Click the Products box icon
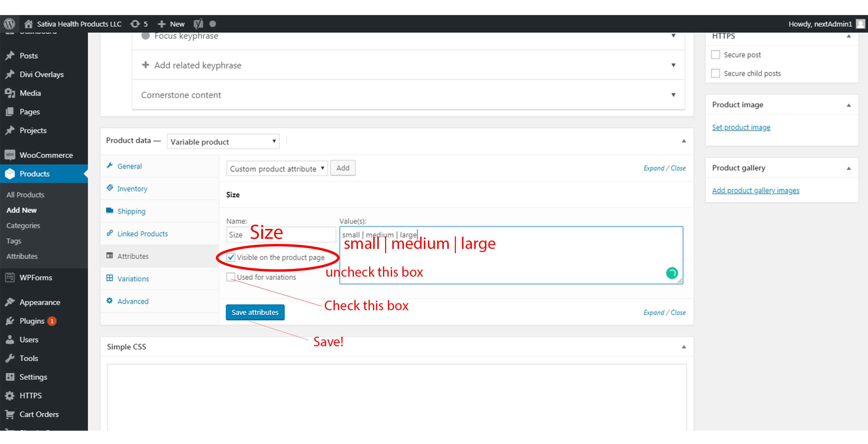The height and width of the screenshot is (444, 868). (10, 174)
